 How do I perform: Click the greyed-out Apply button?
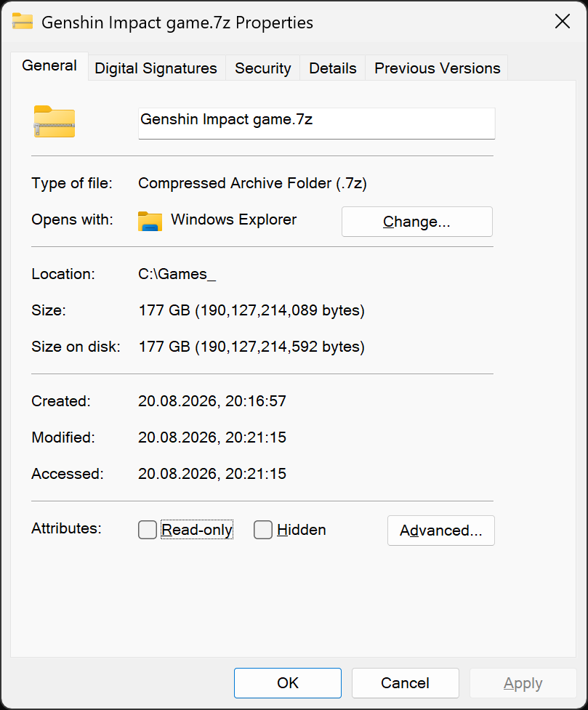click(x=523, y=683)
